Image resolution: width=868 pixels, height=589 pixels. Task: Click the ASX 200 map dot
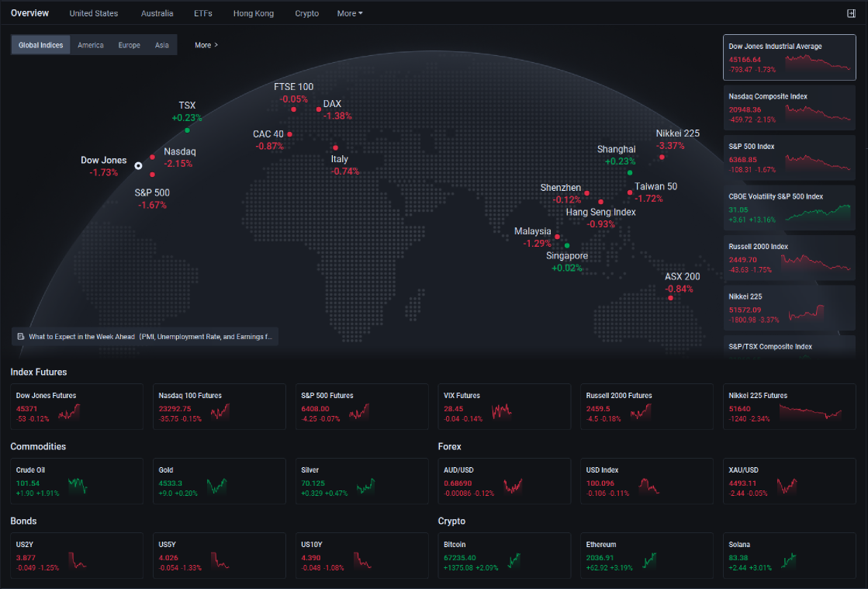pos(670,298)
